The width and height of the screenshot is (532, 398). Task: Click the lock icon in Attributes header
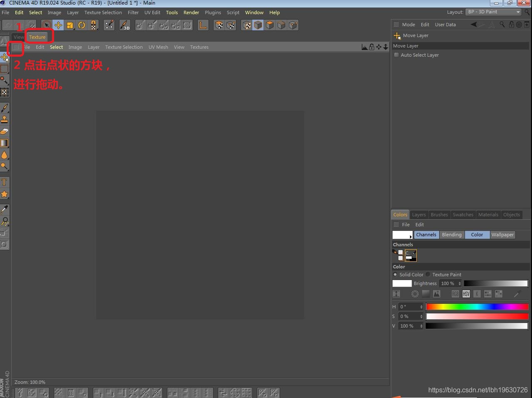512,25
